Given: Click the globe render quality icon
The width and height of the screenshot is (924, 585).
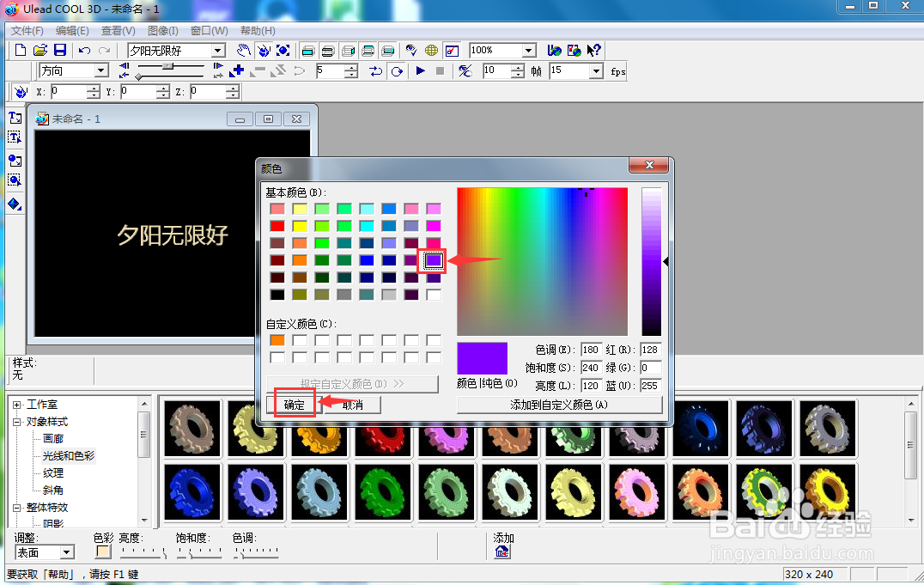Looking at the screenshot, I should (x=431, y=50).
